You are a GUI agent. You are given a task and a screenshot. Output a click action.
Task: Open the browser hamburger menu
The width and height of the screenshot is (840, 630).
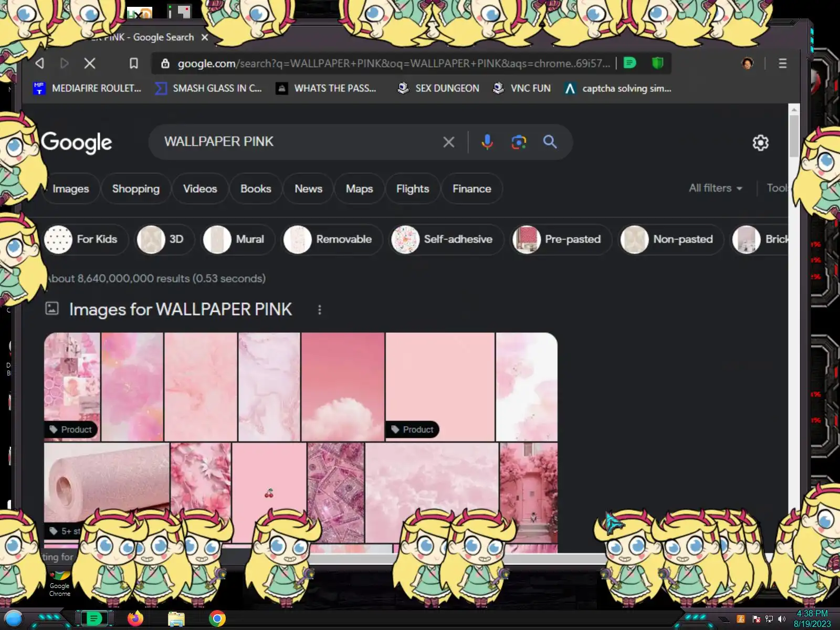tap(782, 64)
